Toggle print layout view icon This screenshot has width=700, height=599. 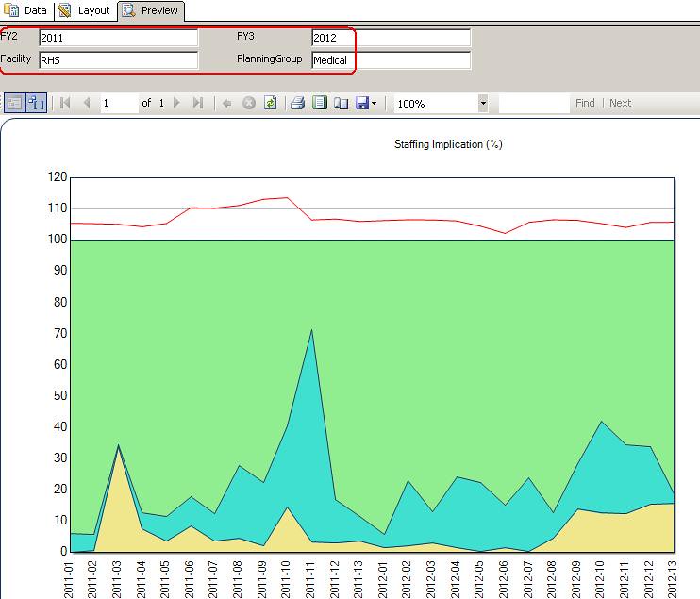point(320,103)
